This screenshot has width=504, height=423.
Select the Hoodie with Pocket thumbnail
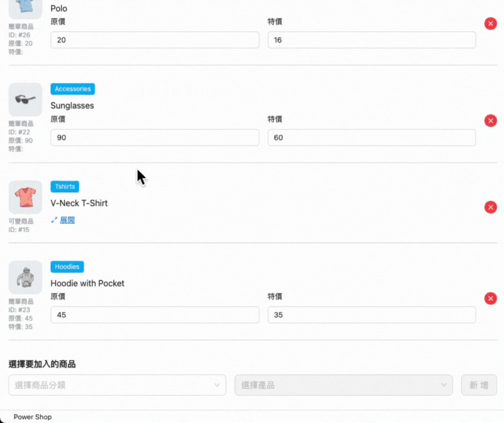[x=25, y=277]
